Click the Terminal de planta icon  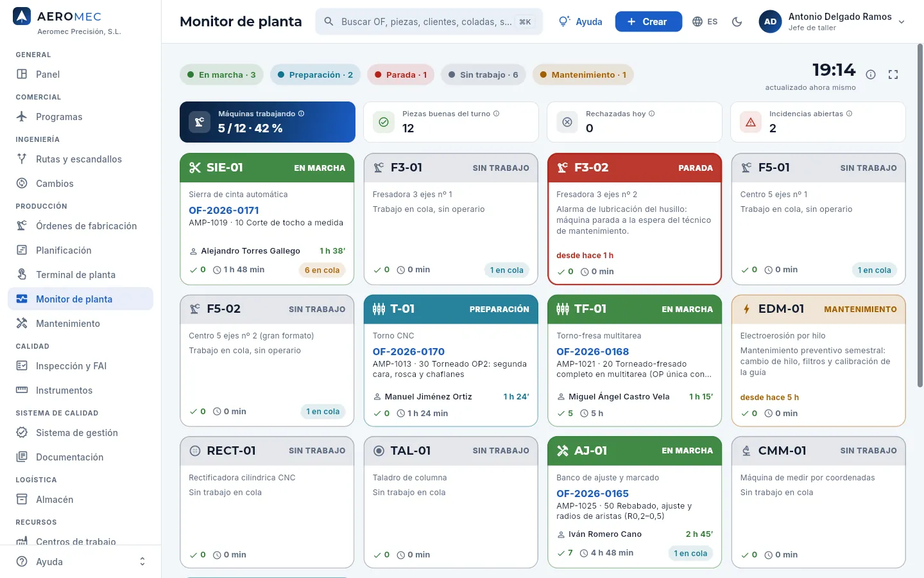coord(22,274)
